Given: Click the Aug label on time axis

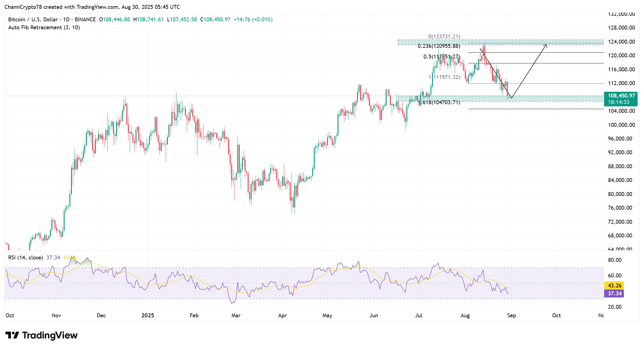Looking at the screenshot, I should tap(465, 315).
